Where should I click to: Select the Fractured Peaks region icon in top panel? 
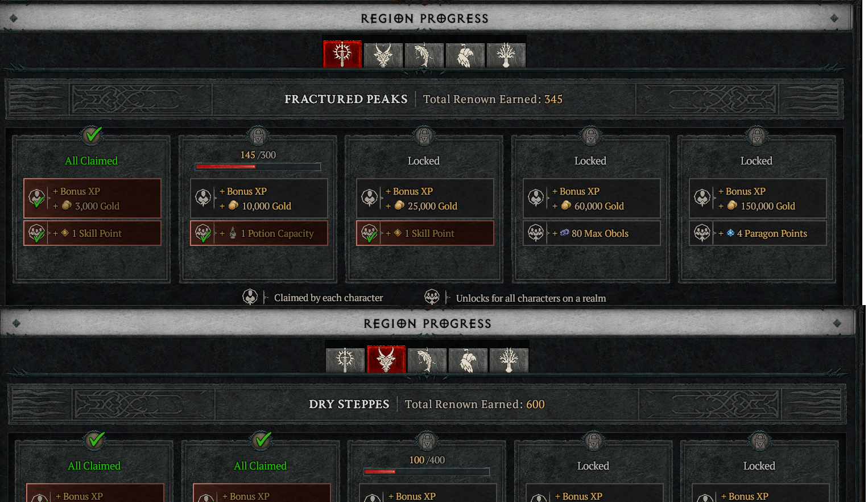[342, 55]
